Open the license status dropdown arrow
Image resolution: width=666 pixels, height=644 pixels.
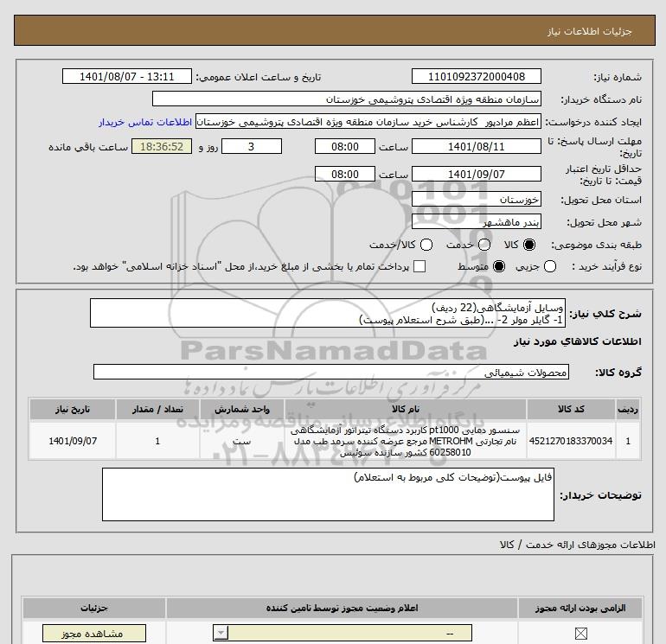click(x=221, y=634)
